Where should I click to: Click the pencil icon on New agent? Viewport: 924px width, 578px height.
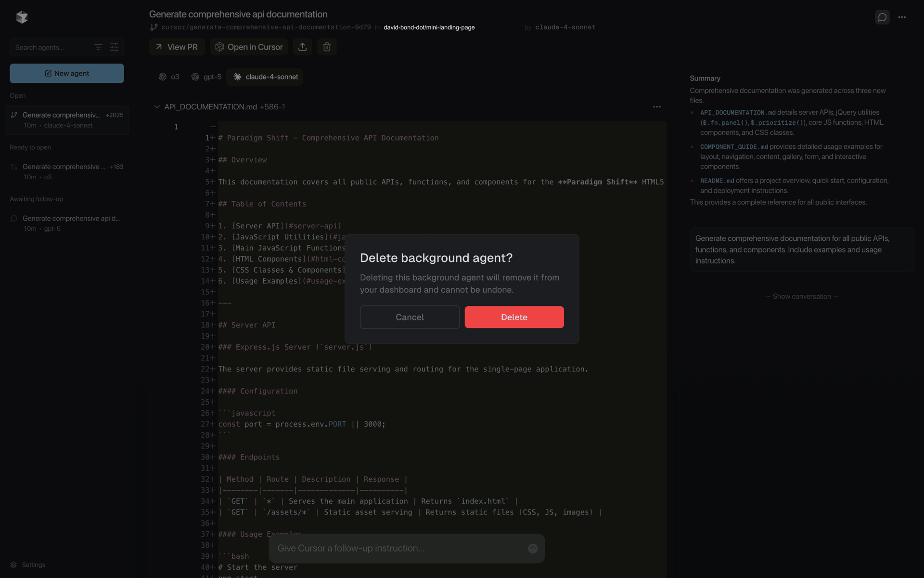pyautogui.click(x=48, y=73)
